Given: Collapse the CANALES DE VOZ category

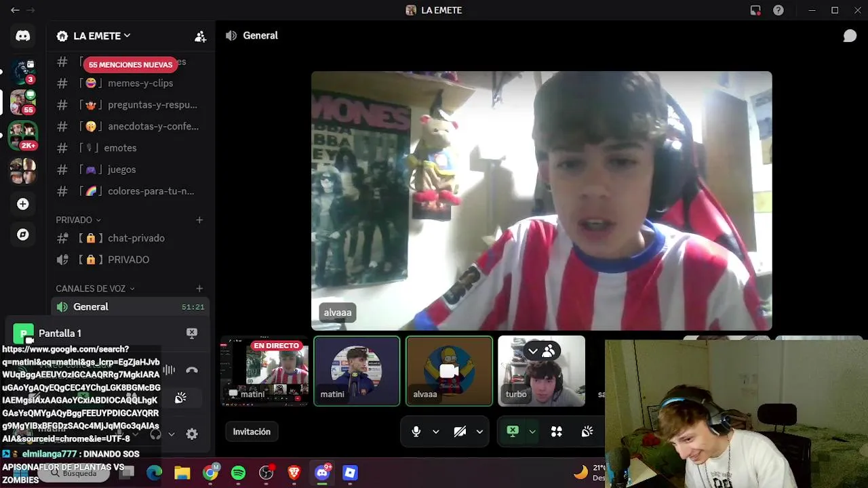Looking at the screenshot, I should [95, 289].
